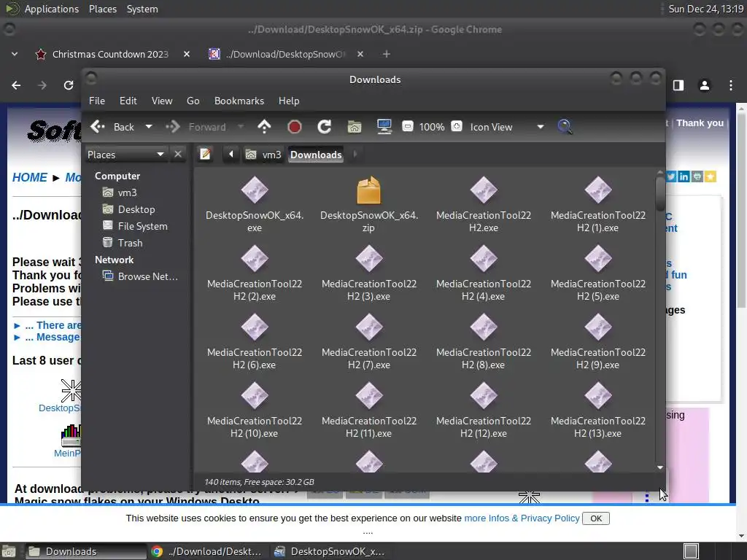Click the file list scroll-down arrow
Viewport: 747px width, 560px height.
659,467
